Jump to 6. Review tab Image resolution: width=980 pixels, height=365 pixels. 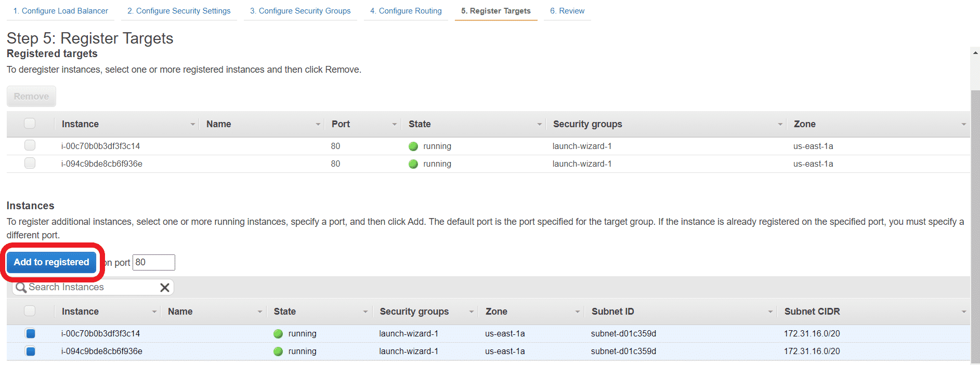tap(567, 11)
